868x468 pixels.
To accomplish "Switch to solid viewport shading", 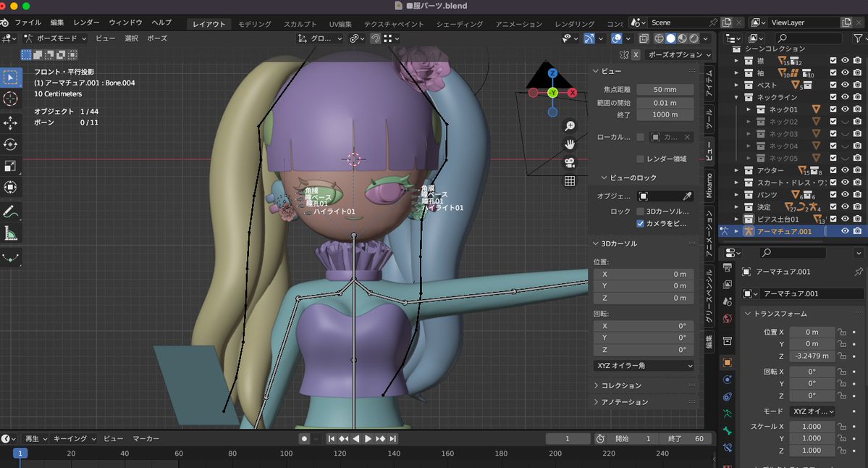I will coord(670,38).
